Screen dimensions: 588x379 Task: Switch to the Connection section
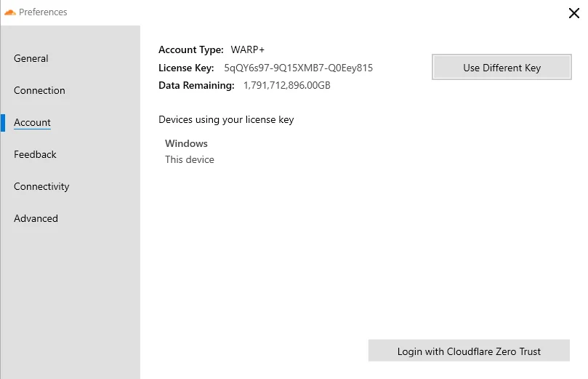pyautogui.click(x=39, y=90)
